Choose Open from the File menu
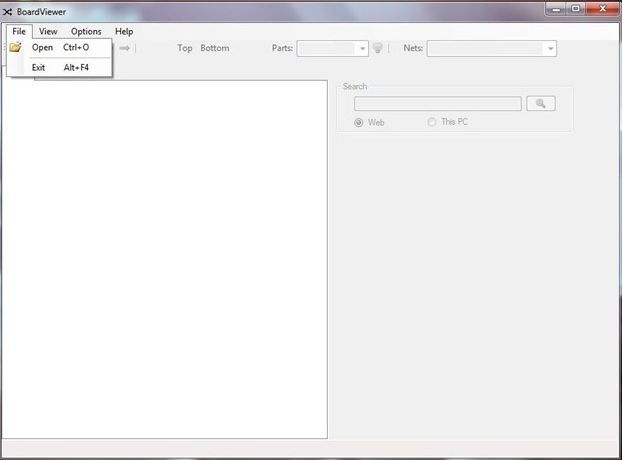The image size is (623, 460). point(43,47)
